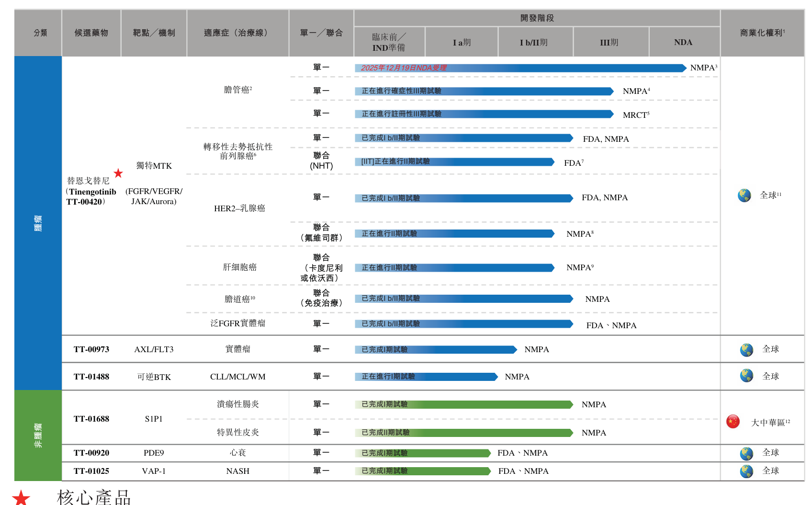Image resolution: width=812 pixels, height=505 pixels.
Task: Click the globe icon in Tinengotinib row
Action: click(x=744, y=195)
